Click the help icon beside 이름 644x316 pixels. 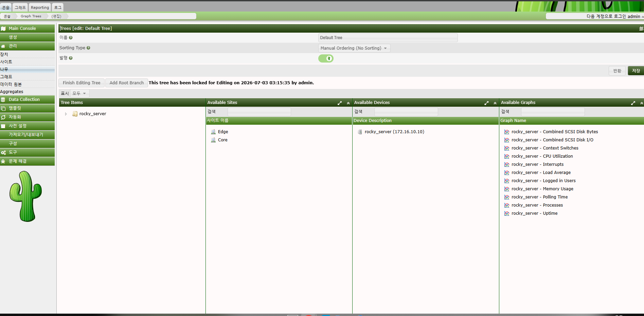pyautogui.click(x=71, y=38)
